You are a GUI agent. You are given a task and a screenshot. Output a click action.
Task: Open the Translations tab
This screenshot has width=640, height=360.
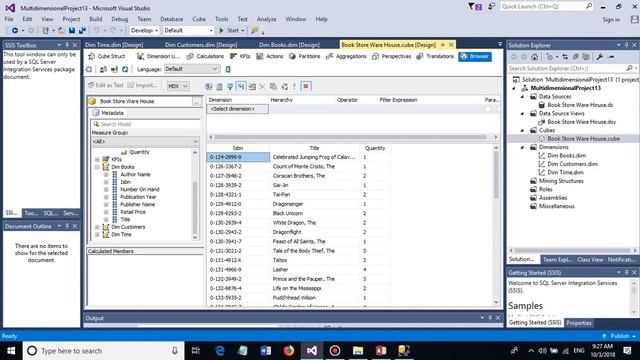click(435, 56)
